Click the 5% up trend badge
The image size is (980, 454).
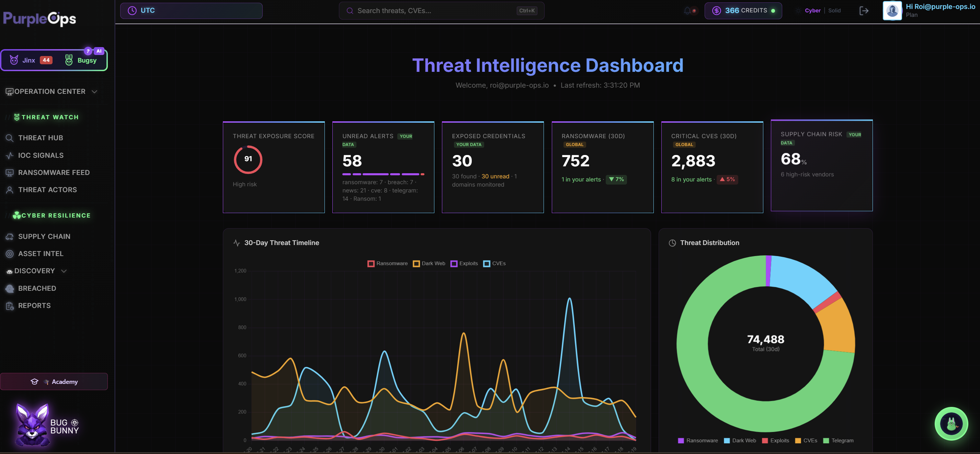click(x=727, y=179)
